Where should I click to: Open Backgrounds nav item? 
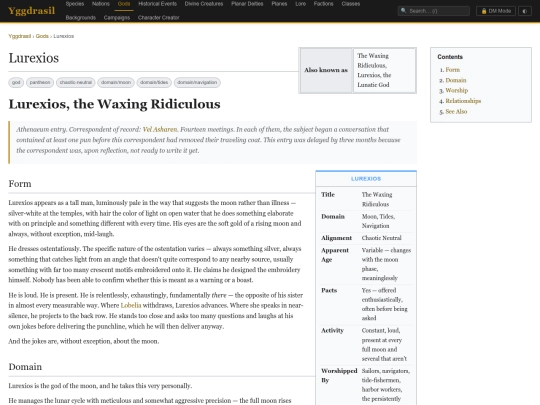point(81,18)
